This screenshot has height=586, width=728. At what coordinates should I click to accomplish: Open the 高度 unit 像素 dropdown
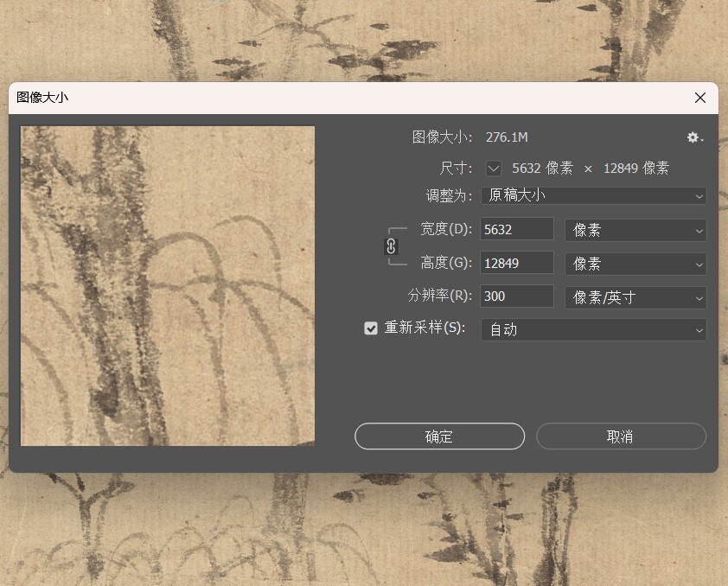[x=635, y=264]
